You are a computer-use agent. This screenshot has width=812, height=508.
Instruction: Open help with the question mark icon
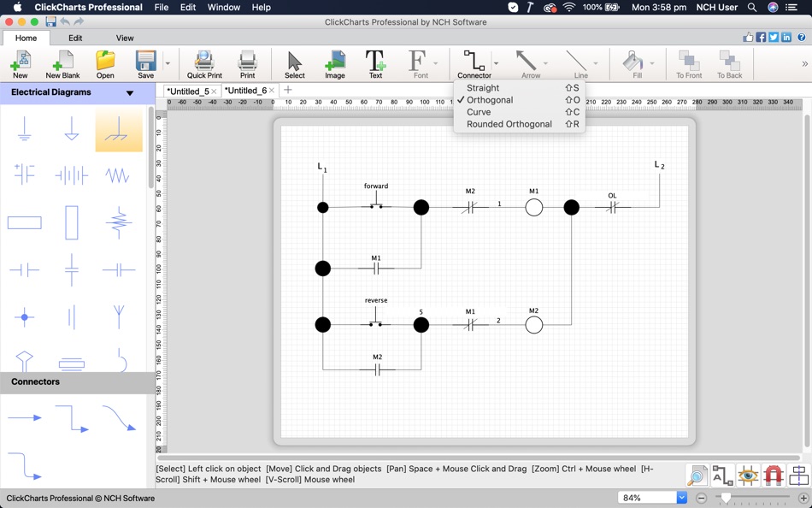pyautogui.click(x=801, y=38)
